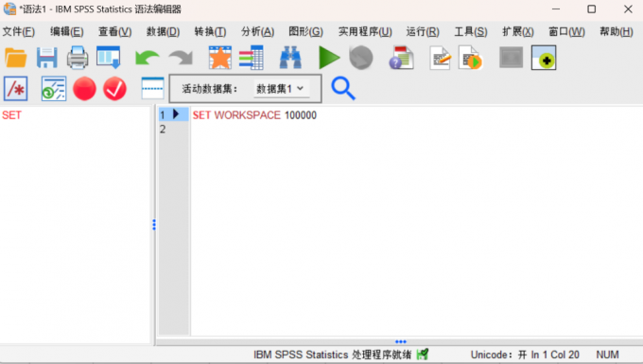643x364 pixels.
Task: Open the 数据(D) menu
Action: click(x=163, y=31)
